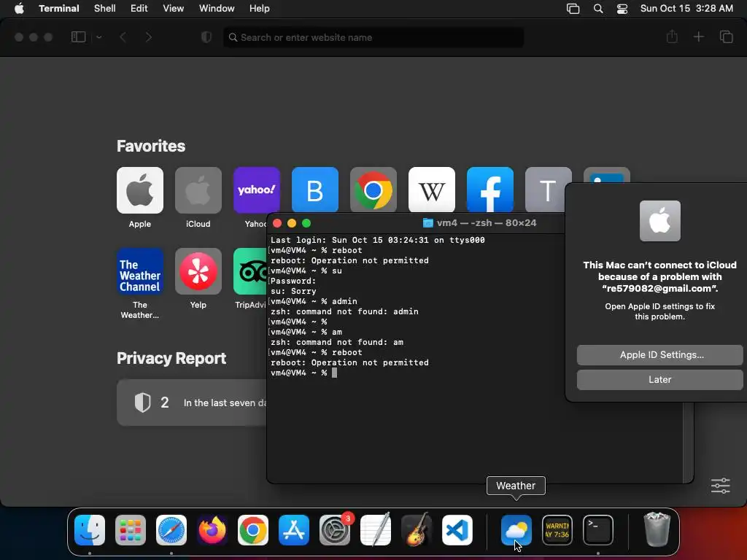Open the Weather app in Dock
Image resolution: width=747 pixels, height=560 pixels.
coord(516,530)
